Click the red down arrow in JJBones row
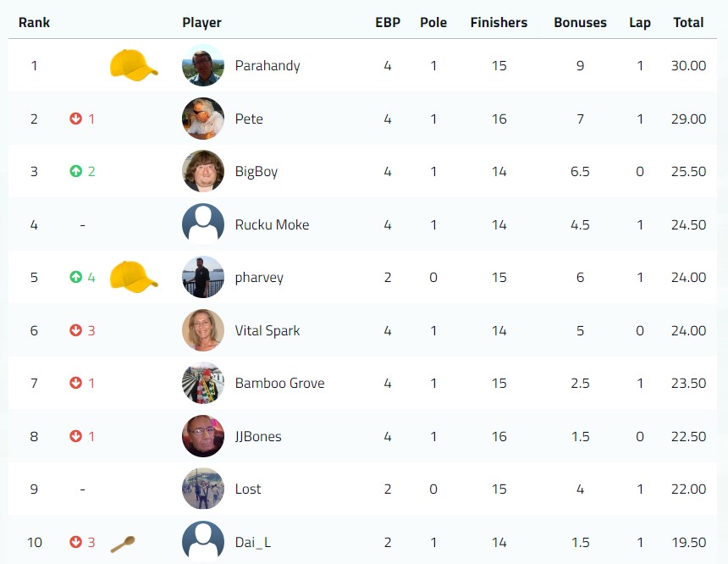The image size is (728, 564). click(75, 436)
